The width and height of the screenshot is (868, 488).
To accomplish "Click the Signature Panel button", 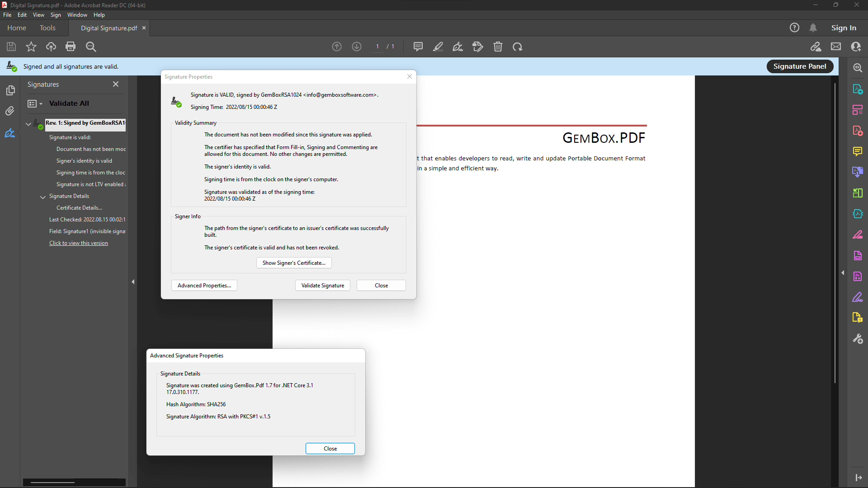I will (799, 66).
